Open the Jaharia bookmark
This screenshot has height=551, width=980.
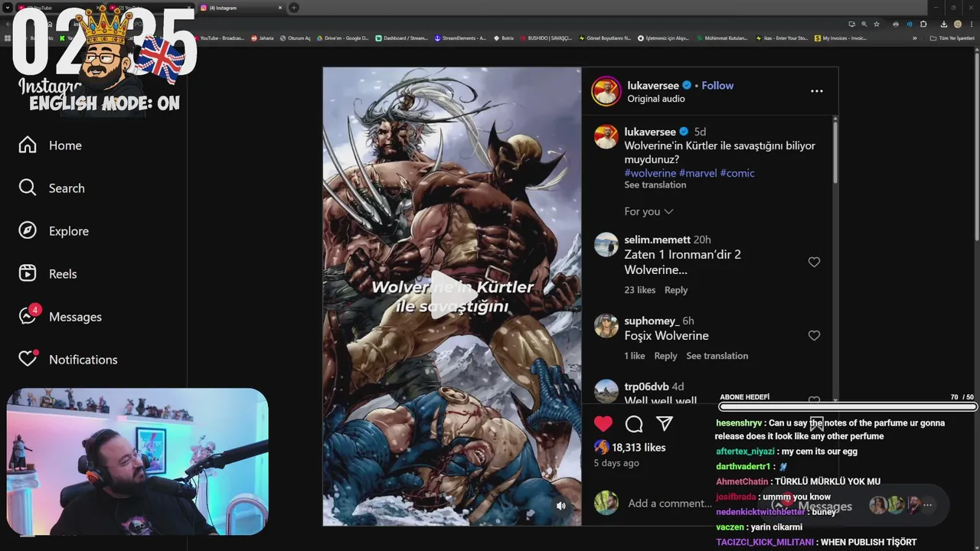(262, 37)
